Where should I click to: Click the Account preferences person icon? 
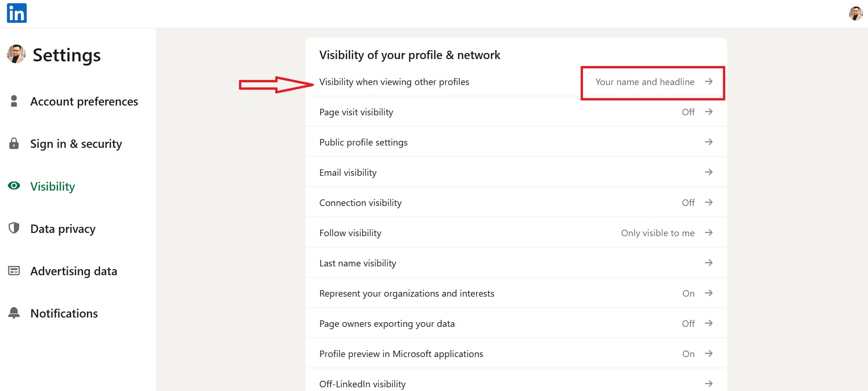[14, 101]
